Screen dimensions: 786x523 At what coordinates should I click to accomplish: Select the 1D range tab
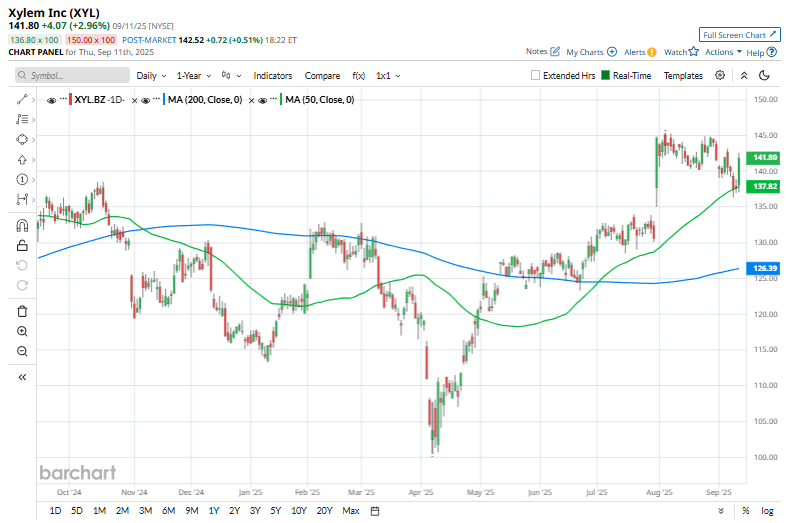[55, 510]
